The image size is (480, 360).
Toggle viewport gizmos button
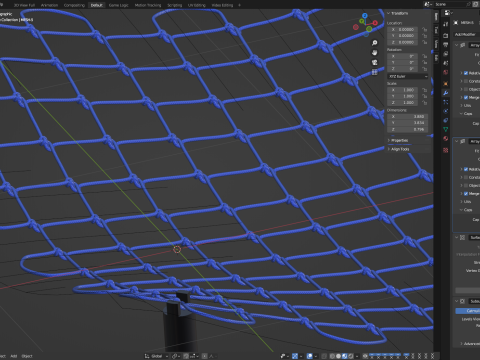coord(295,356)
